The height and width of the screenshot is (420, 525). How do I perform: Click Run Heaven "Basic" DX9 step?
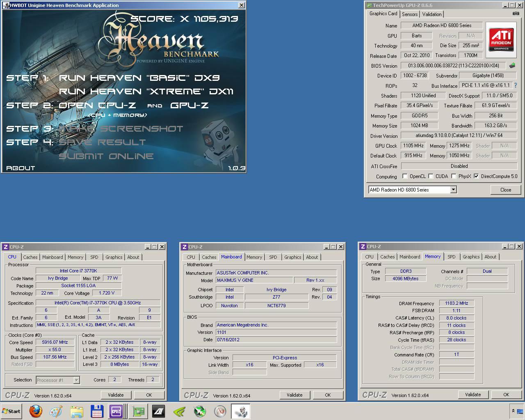[x=139, y=78]
